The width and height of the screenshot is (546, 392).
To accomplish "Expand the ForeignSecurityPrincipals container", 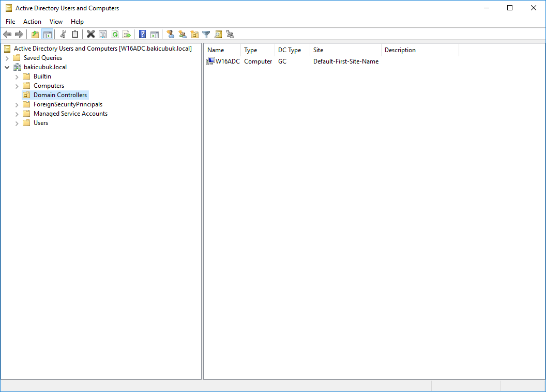I will click(17, 104).
